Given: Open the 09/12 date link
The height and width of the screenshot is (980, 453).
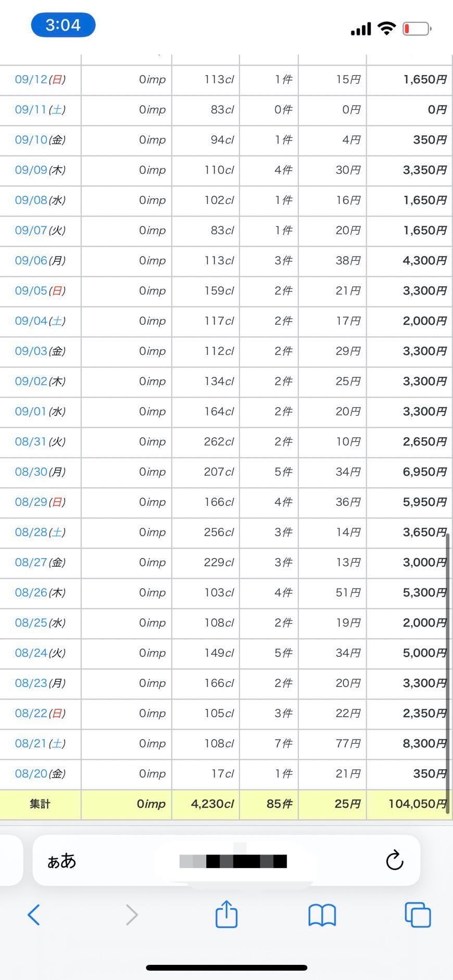Looking at the screenshot, I should pos(31,80).
